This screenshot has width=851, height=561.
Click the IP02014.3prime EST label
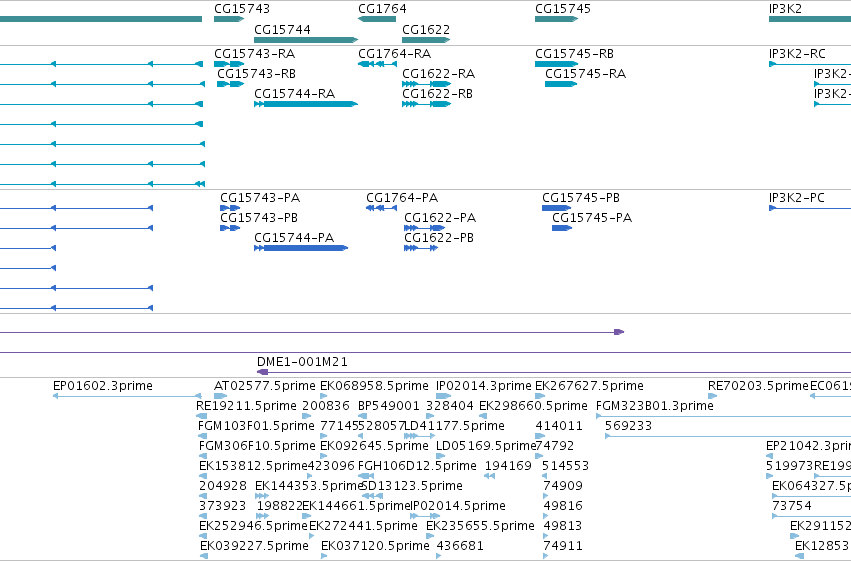484,386
